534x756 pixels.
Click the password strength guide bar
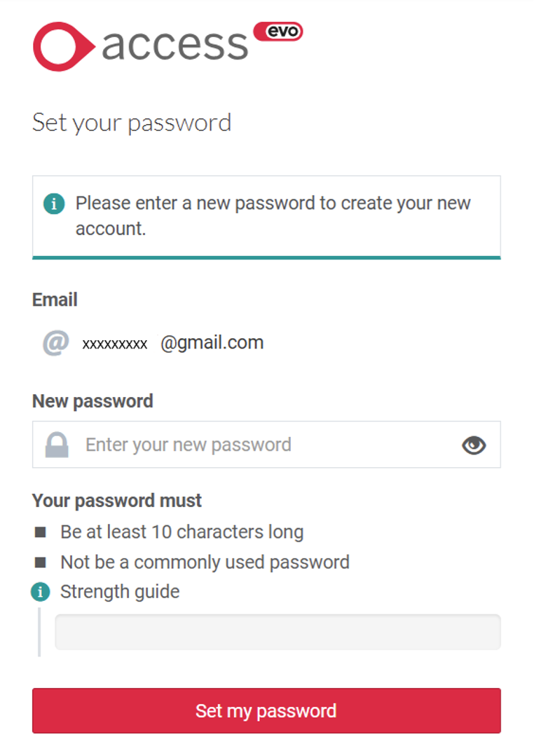(278, 632)
